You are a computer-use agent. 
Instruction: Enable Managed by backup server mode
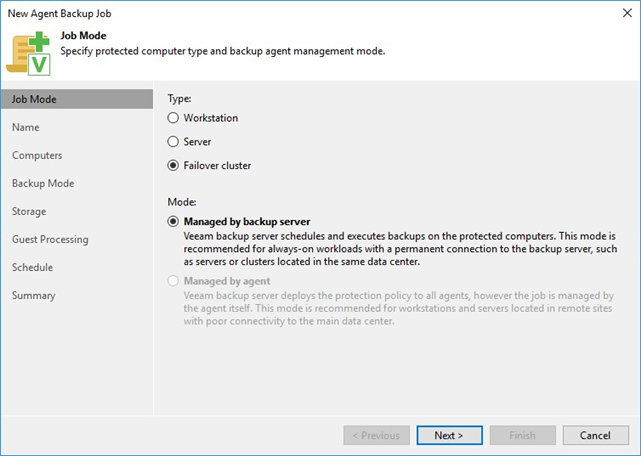[x=174, y=221]
